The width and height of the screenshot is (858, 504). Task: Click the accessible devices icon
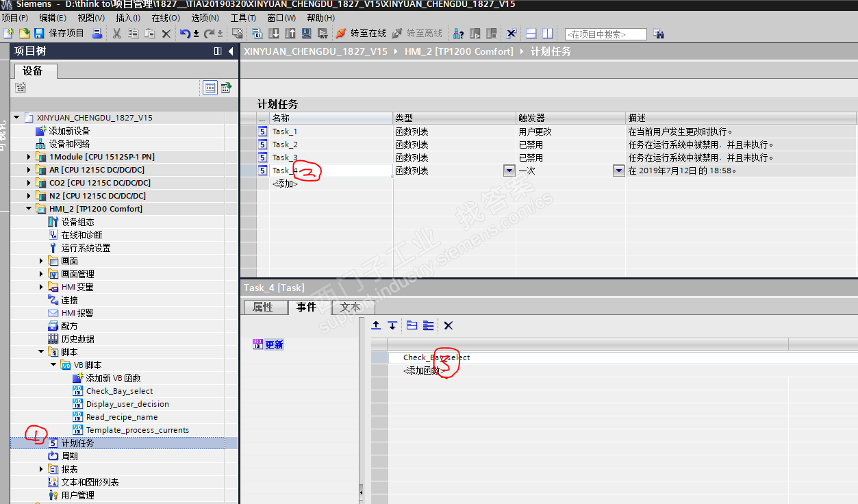point(459,34)
